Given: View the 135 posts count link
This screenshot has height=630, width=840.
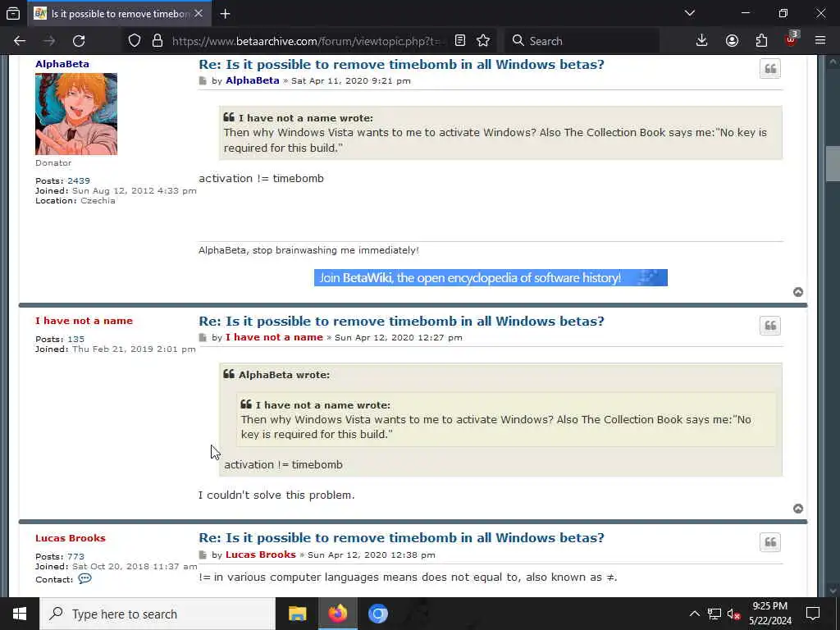Looking at the screenshot, I should 76,339.
